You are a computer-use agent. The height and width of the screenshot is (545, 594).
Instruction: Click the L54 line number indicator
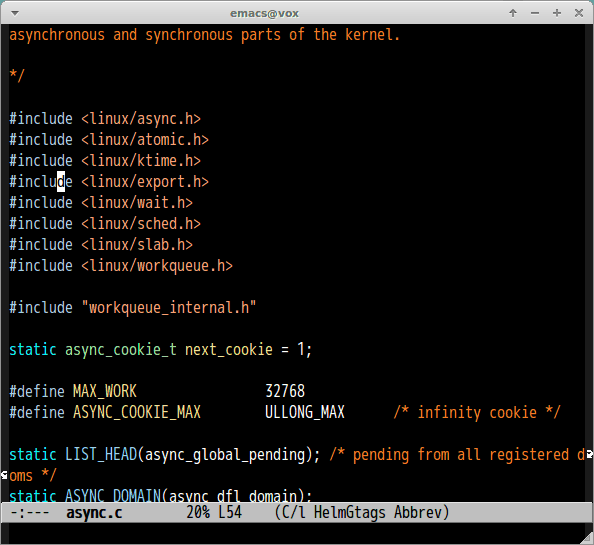(230, 513)
